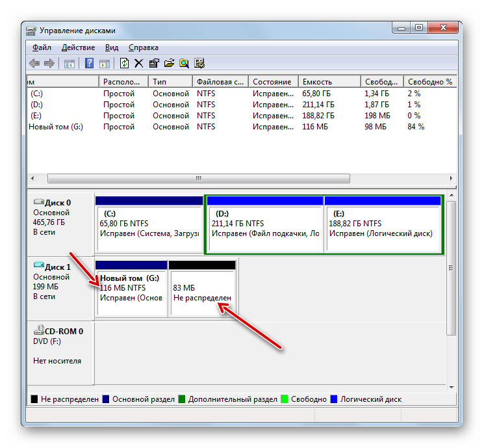Select Новый том (G:) in the volume list

242,127
